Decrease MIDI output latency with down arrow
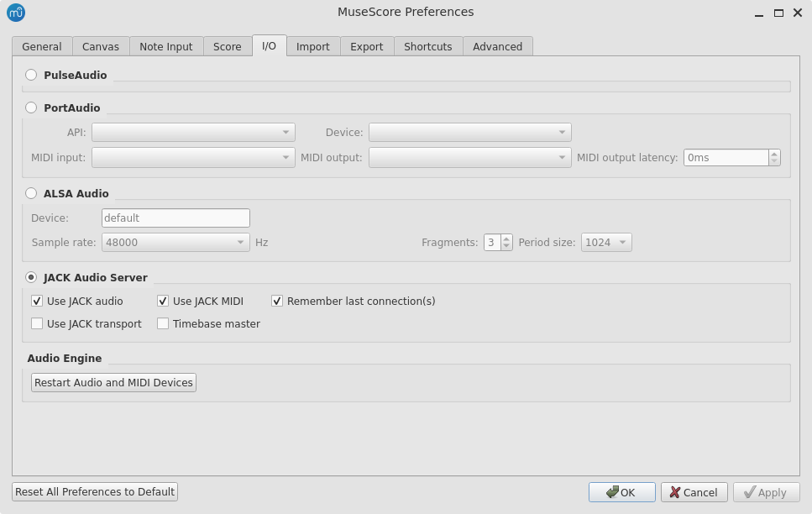Image resolution: width=812 pixels, height=514 pixels. click(x=774, y=161)
